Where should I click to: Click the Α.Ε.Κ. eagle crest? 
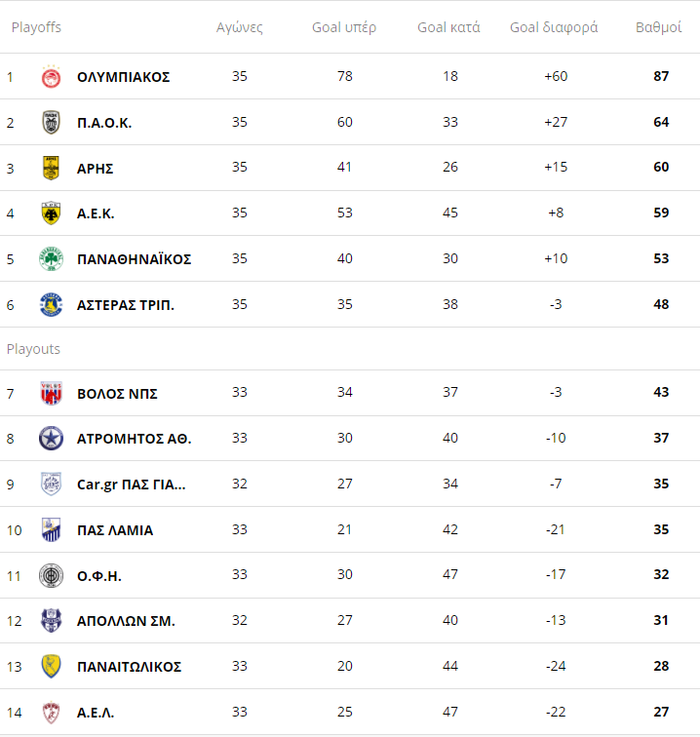(51, 213)
